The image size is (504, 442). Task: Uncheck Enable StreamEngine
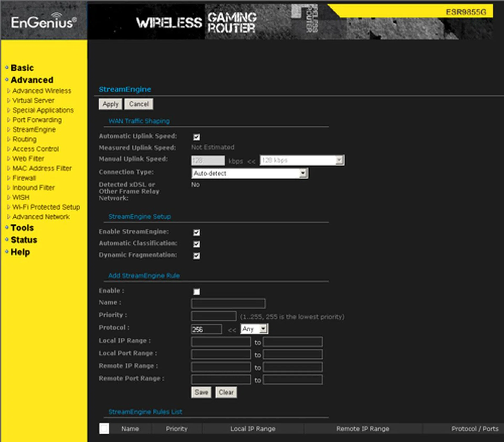click(x=196, y=232)
